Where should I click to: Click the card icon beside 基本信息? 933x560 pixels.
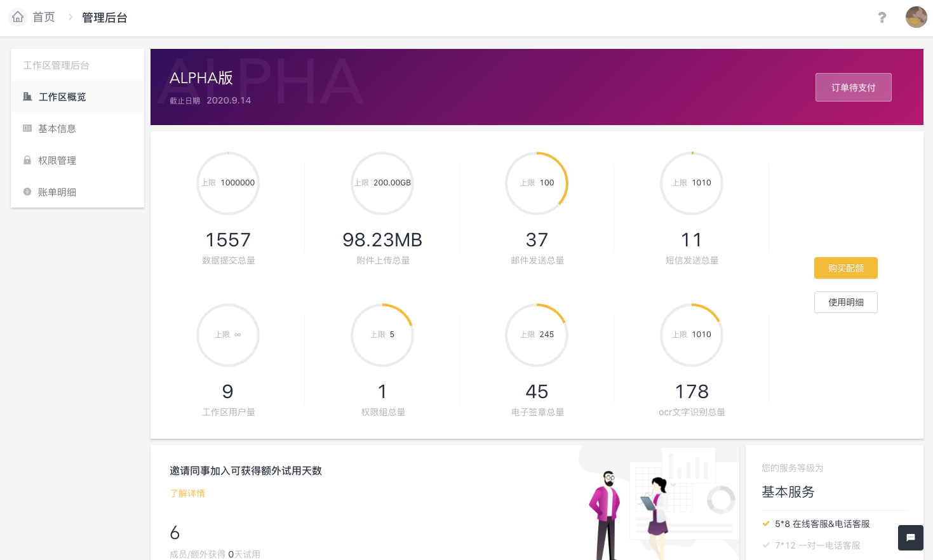coord(27,128)
